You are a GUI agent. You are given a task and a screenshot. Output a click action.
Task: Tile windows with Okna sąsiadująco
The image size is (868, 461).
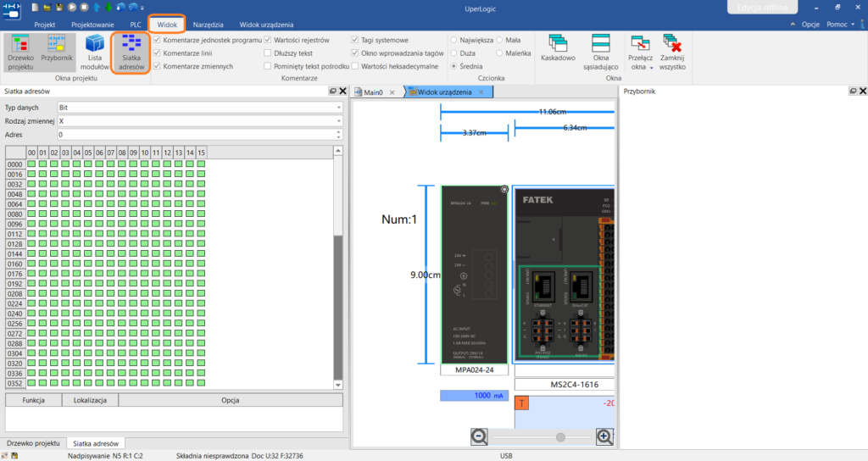(x=601, y=53)
